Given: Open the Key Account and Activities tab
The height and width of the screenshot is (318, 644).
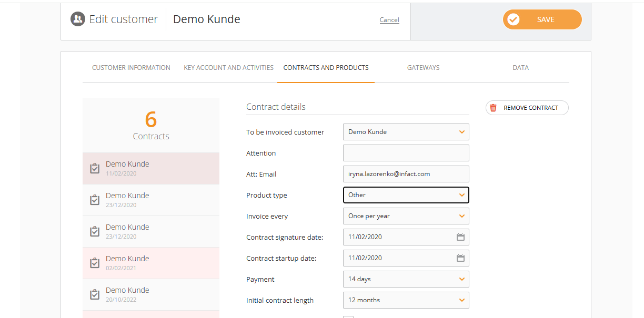Looking at the screenshot, I should click(228, 68).
